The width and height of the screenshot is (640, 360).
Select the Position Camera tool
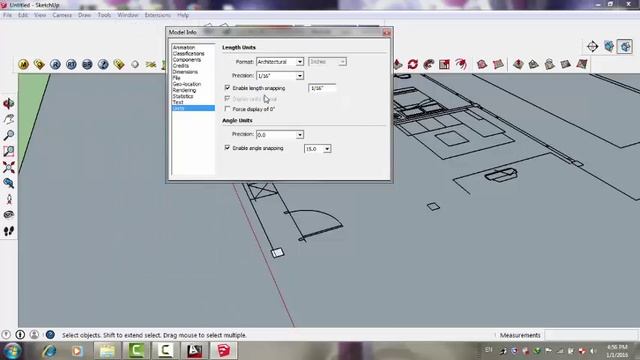pyautogui.click(x=9, y=199)
